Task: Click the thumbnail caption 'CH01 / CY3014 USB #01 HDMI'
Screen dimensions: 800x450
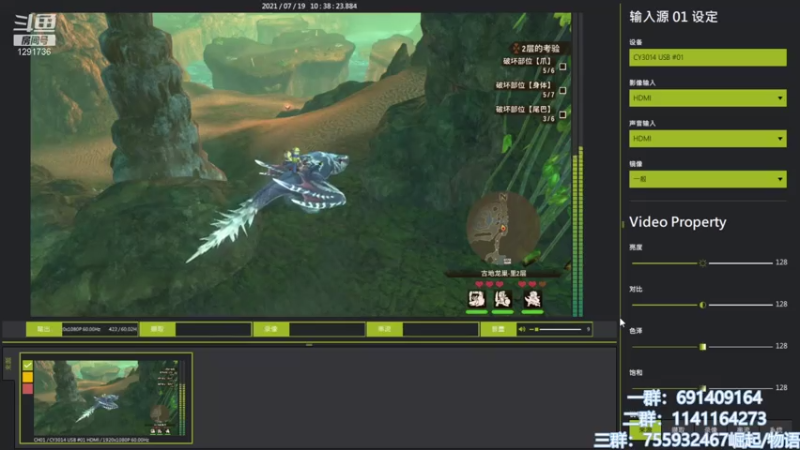Action: coord(91,439)
